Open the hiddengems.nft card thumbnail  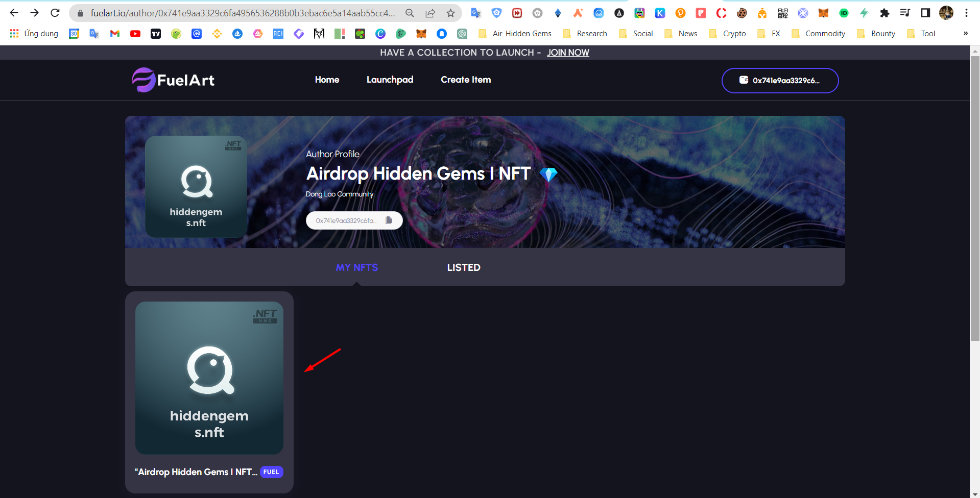(x=209, y=378)
